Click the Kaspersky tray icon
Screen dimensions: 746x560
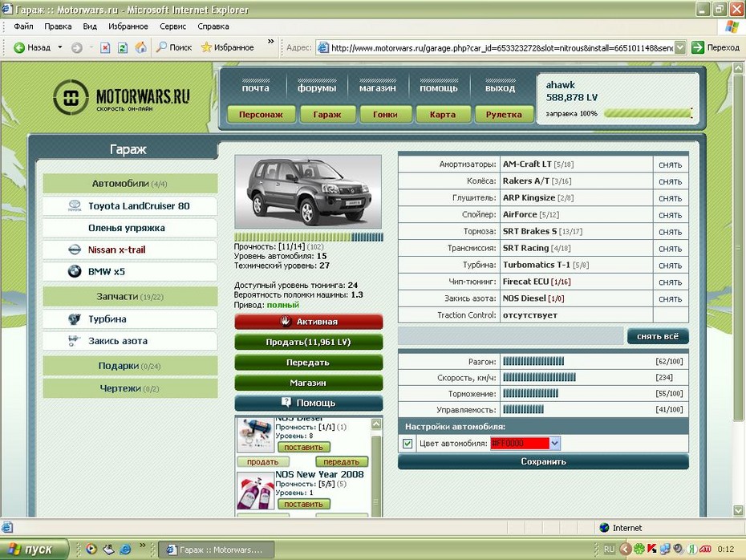pos(652,550)
